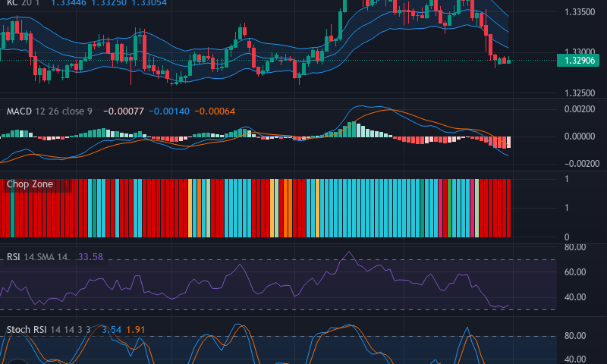Select the Stoch RSI 14 14 3 3 legend
The width and height of the screenshot is (607, 364).
click(49, 330)
